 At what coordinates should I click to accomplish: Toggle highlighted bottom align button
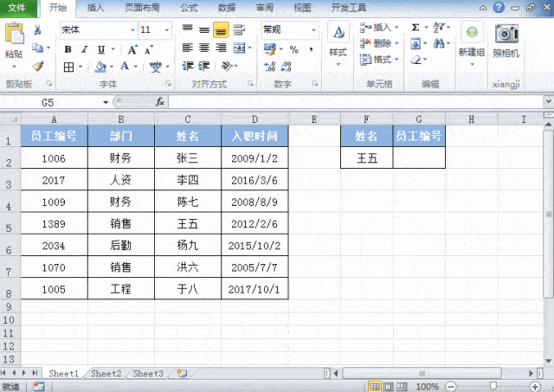point(221,30)
